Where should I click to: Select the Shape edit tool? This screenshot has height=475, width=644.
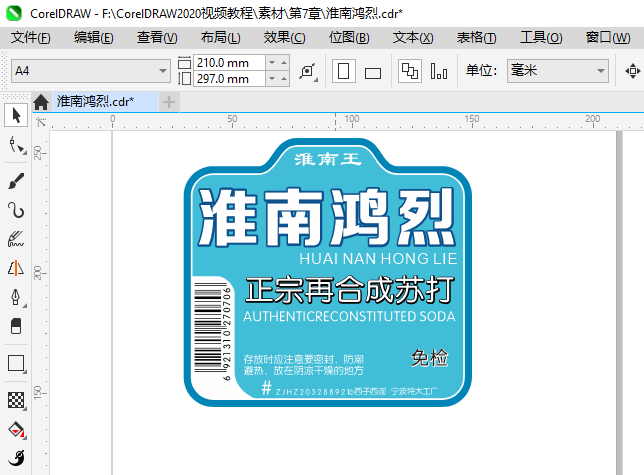[x=16, y=145]
